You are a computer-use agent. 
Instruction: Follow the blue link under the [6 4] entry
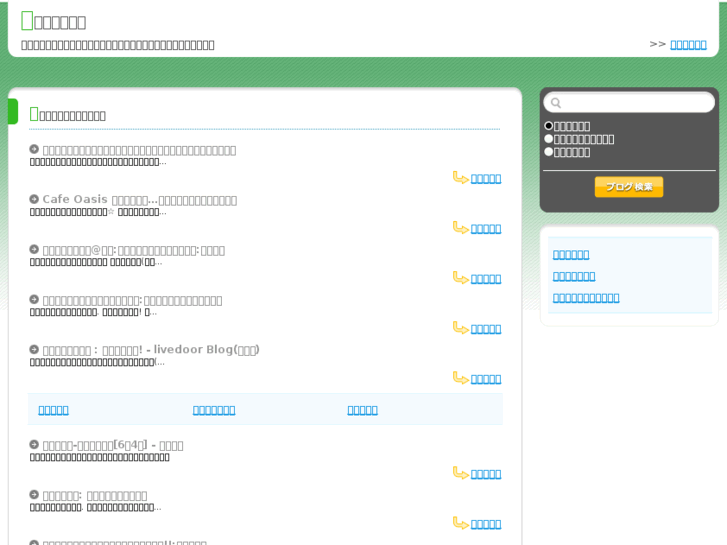pos(486,474)
